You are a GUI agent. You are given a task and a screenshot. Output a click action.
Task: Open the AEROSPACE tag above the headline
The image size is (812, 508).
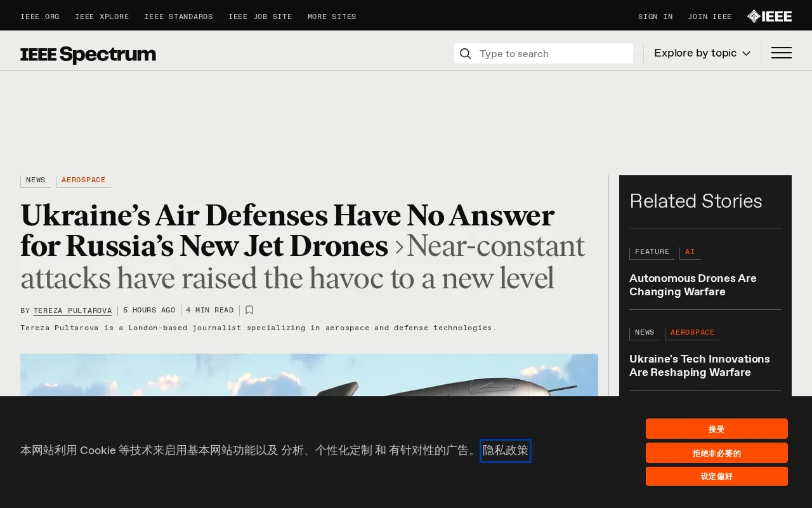click(x=84, y=181)
